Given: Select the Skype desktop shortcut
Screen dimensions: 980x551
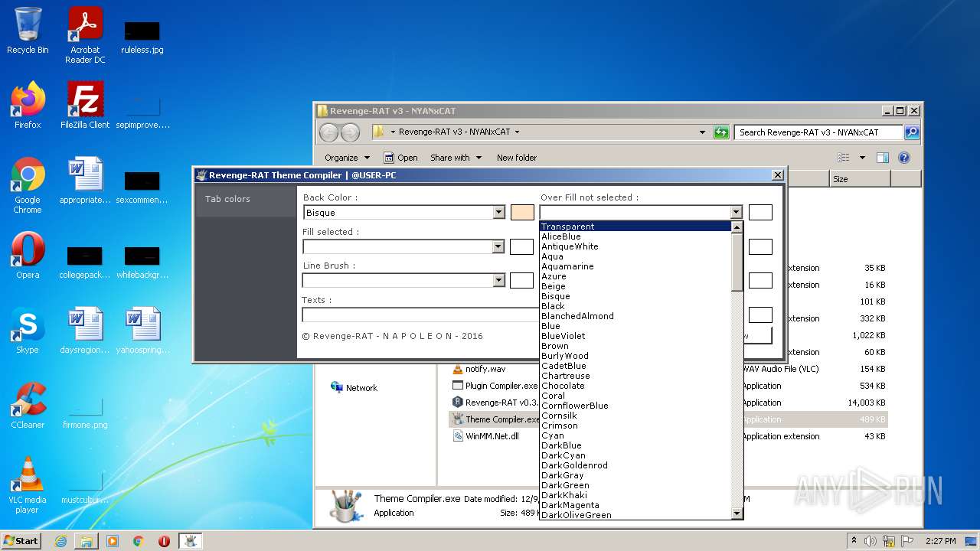Looking at the screenshot, I should click(28, 330).
